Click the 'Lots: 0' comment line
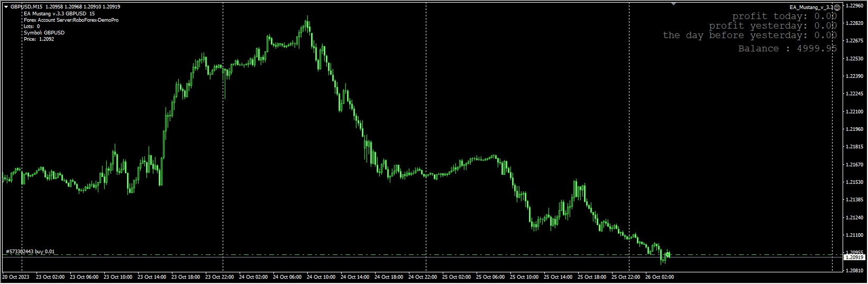The height and width of the screenshot is (284, 868). tap(32, 26)
